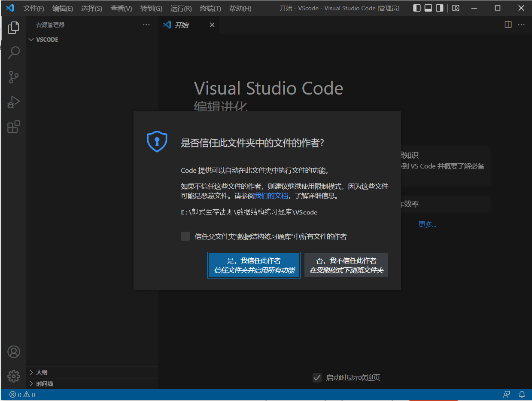Toggle primary side bar layout icon
This screenshot has height=401, width=532.
[417, 8]
